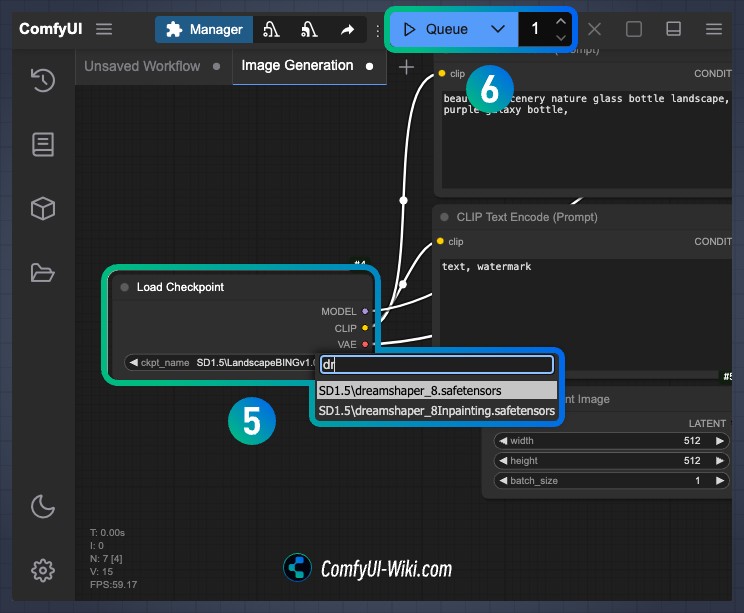This screenshot has height=613, width=744.
Task: Switch to the Unsaved Workflow tab
Action: click(x=142, y=66)
